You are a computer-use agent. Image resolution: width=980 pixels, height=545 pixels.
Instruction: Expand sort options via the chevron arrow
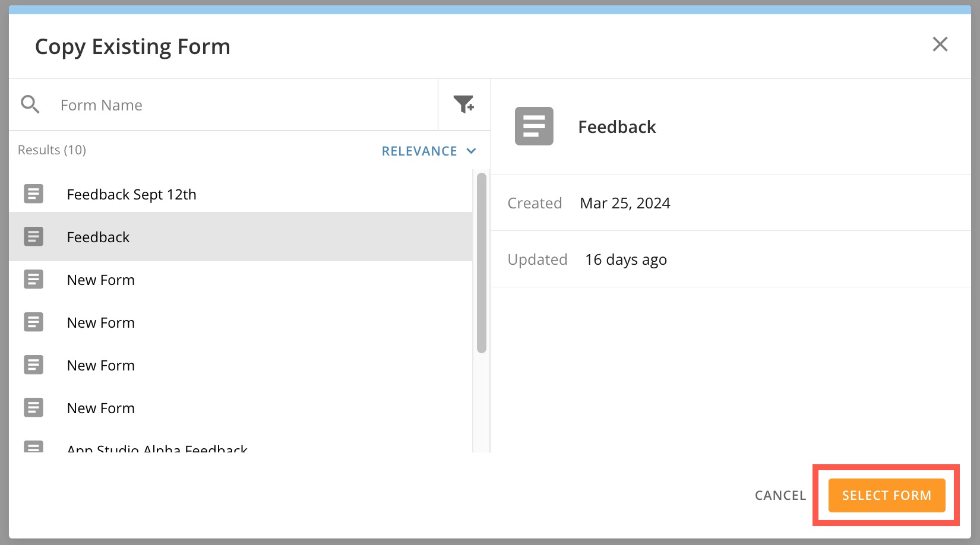[472, 151]
